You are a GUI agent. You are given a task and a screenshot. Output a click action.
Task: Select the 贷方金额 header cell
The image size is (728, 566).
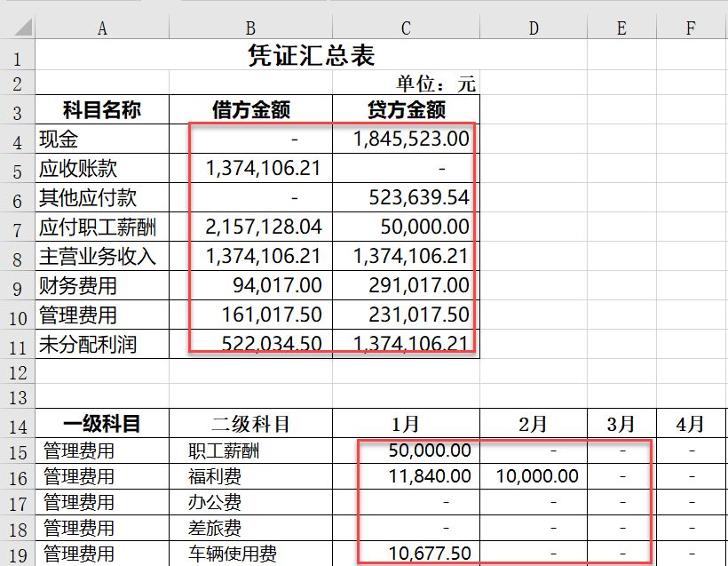tap(405, 109)
